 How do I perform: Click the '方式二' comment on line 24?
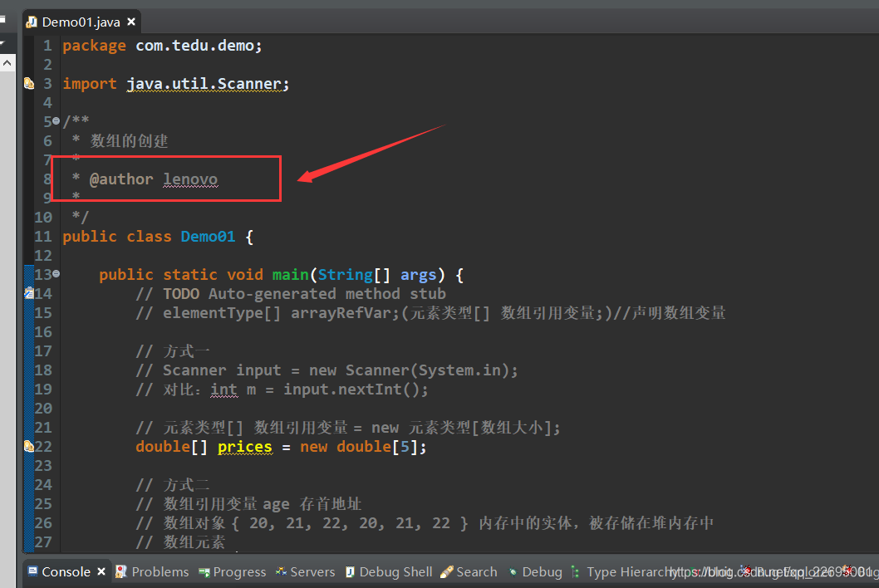[x=187, y=485]
